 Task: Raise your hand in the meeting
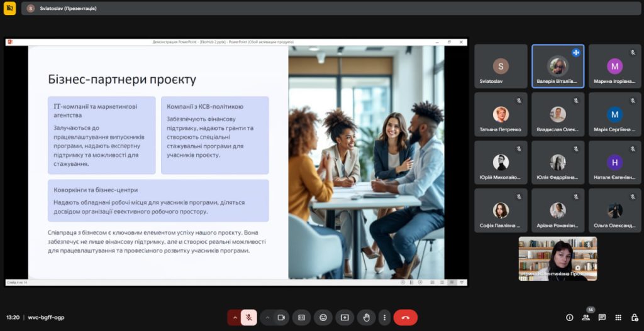pos(366,317)
